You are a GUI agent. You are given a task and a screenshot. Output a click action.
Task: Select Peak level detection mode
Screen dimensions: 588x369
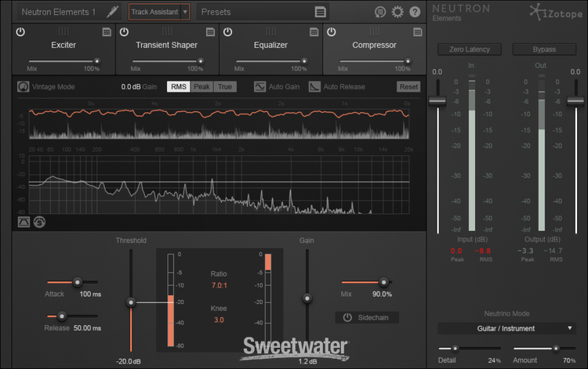[201, 87]
